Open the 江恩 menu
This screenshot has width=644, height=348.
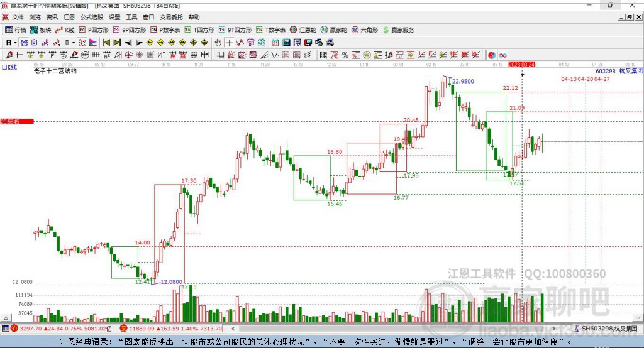[x=69, y=17]
